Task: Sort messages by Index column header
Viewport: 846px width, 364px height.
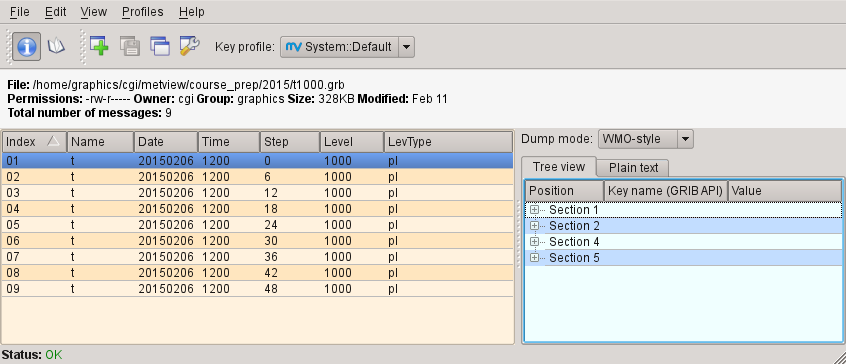Action: pos(35,142)
